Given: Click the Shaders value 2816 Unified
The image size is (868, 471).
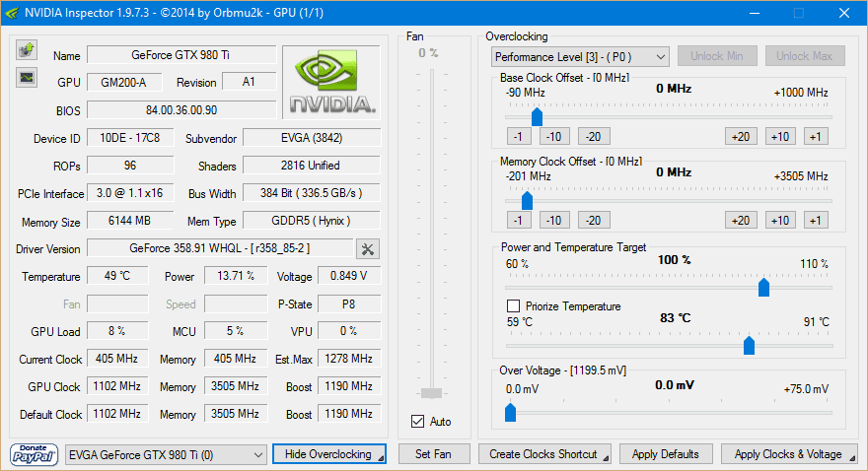Looking at the screenshot, I should [x=312, y=166].
